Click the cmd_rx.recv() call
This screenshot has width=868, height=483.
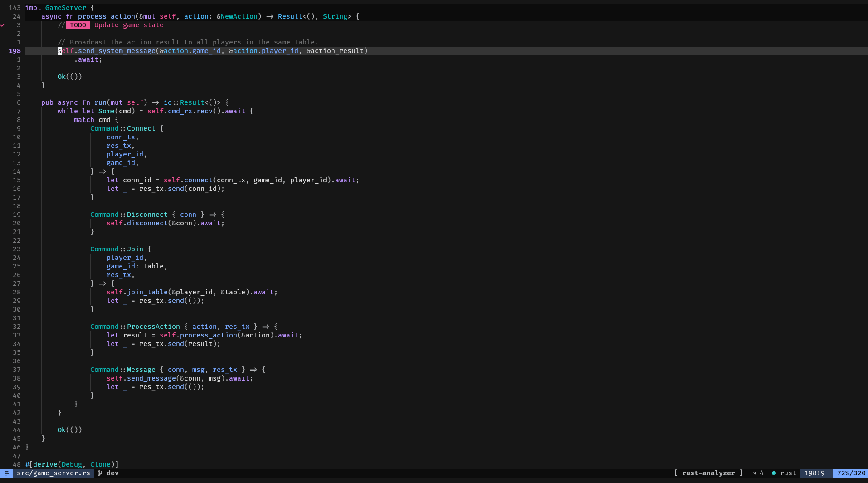tap(195, 111)
